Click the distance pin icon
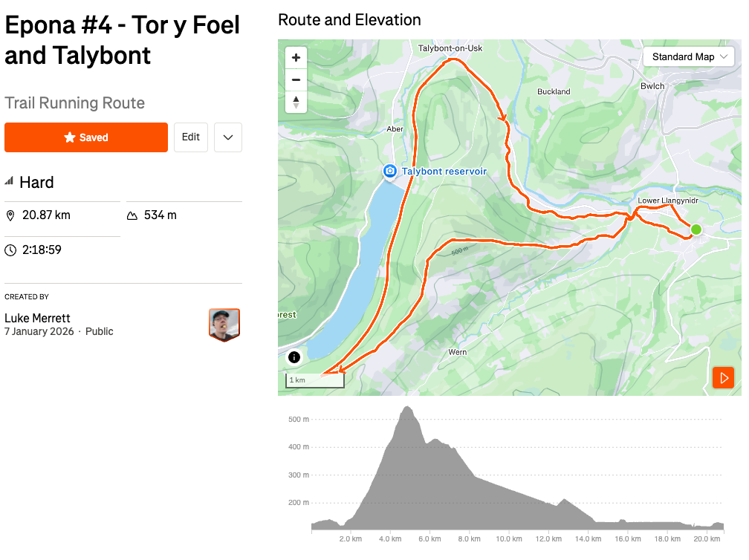The width and height of the screenshot is (749, 560). tap(10, 216)
